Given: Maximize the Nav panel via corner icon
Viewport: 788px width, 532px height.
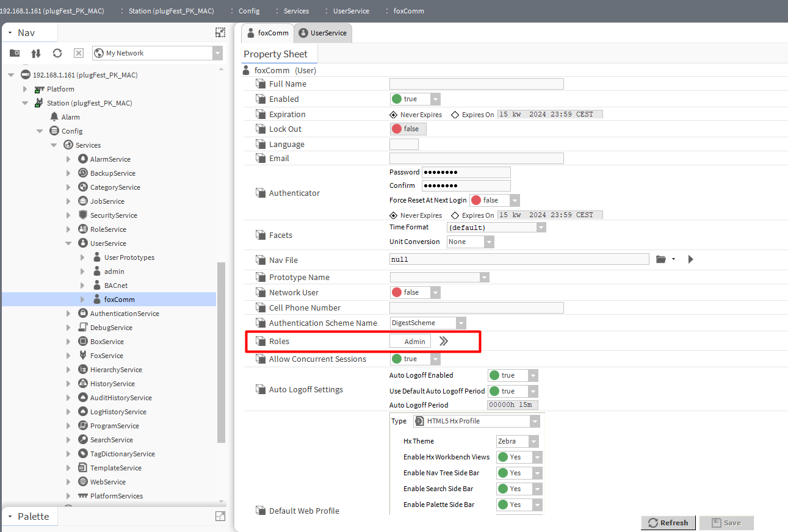Looking at the screenshot, I should point(220,32).
